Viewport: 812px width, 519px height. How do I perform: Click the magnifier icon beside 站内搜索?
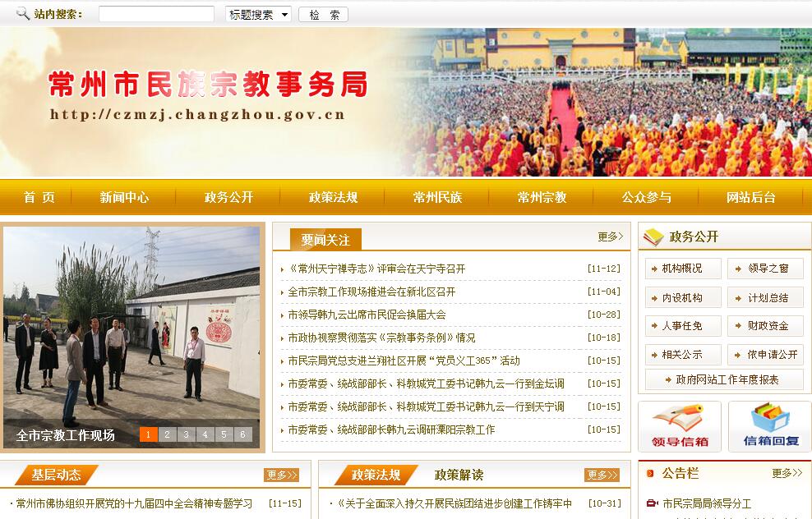[x=23, y=14]
